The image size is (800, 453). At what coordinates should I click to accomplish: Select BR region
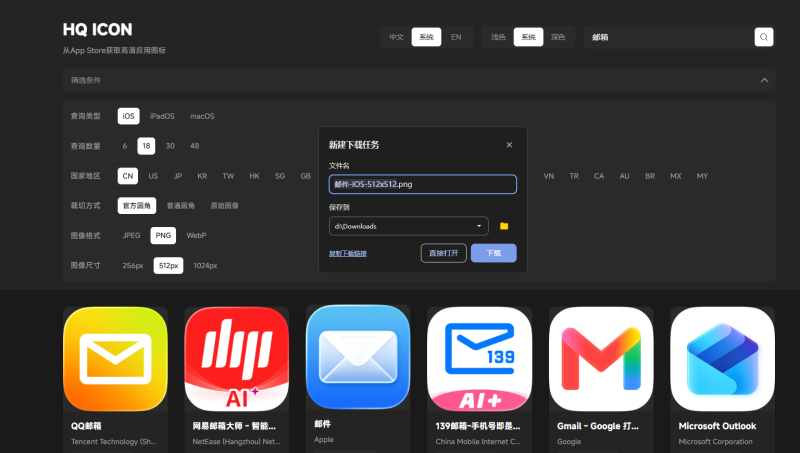coord(650,175)
